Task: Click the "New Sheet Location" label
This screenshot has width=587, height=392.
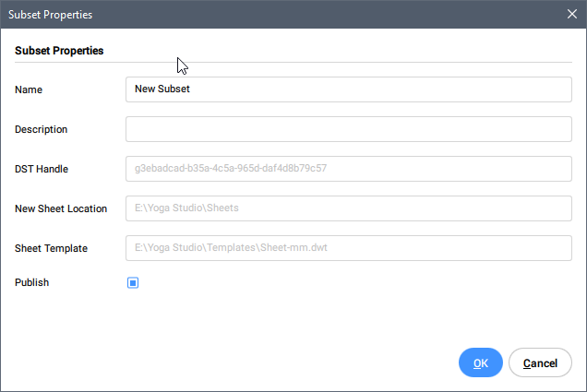Action: (61, 209)
